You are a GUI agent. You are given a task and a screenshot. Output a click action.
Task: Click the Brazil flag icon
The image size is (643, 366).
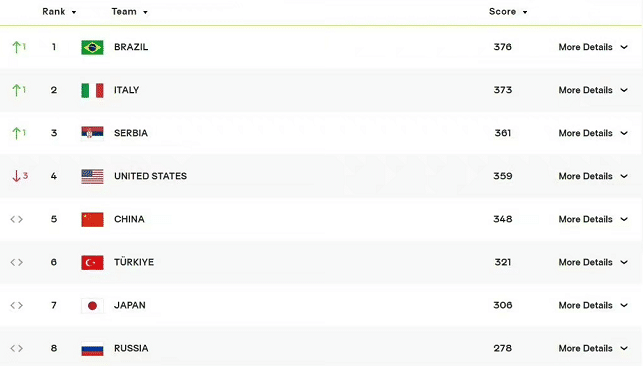(92, 48)
